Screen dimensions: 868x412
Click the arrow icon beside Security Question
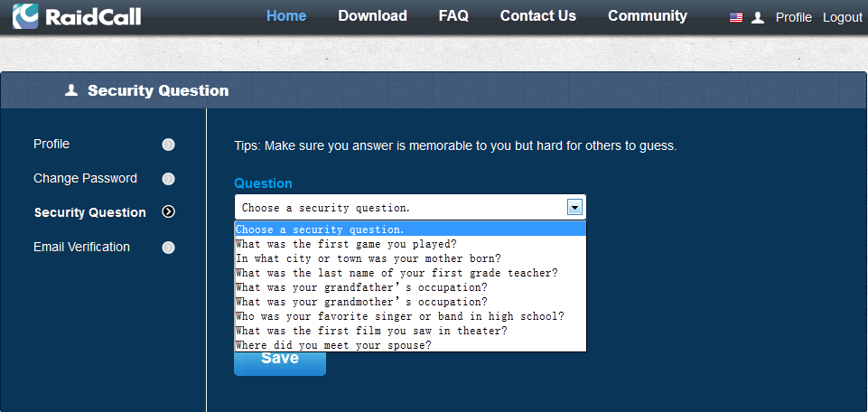[x=168, y=212]
